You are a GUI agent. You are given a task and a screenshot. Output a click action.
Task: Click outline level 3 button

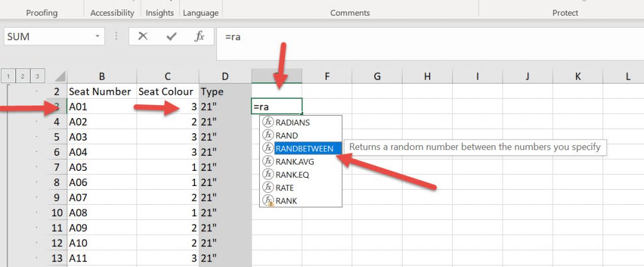coord(37,76)
